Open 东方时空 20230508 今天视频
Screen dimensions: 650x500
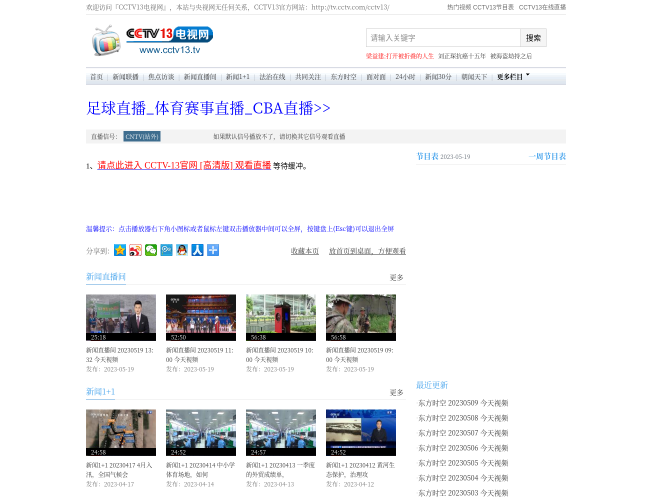tap(463, 418)
